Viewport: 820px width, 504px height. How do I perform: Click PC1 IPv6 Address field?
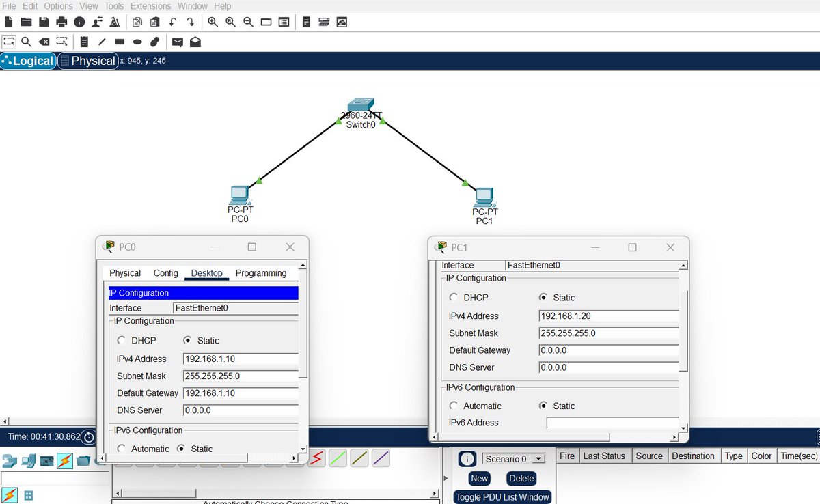point(612,423)
